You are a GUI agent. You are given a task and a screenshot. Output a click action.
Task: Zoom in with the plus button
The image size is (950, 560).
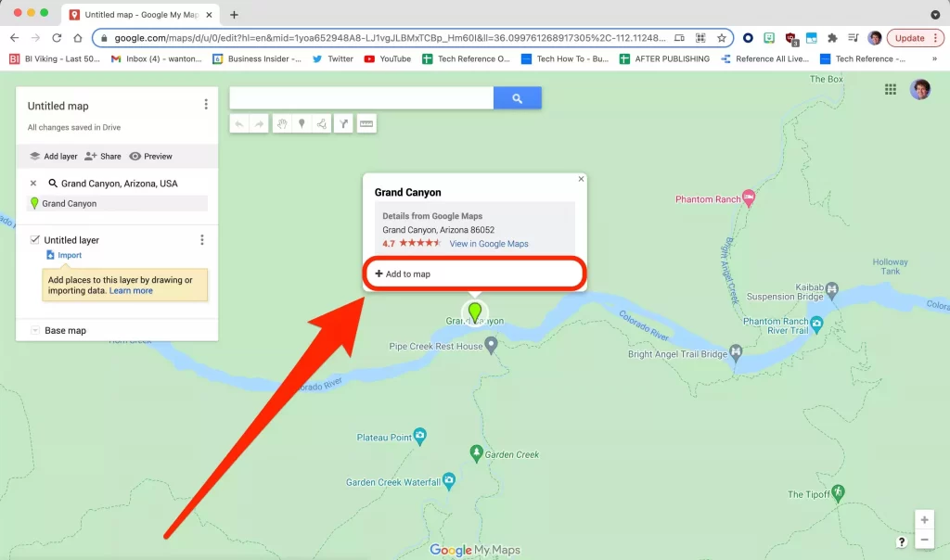click(925, 520)
